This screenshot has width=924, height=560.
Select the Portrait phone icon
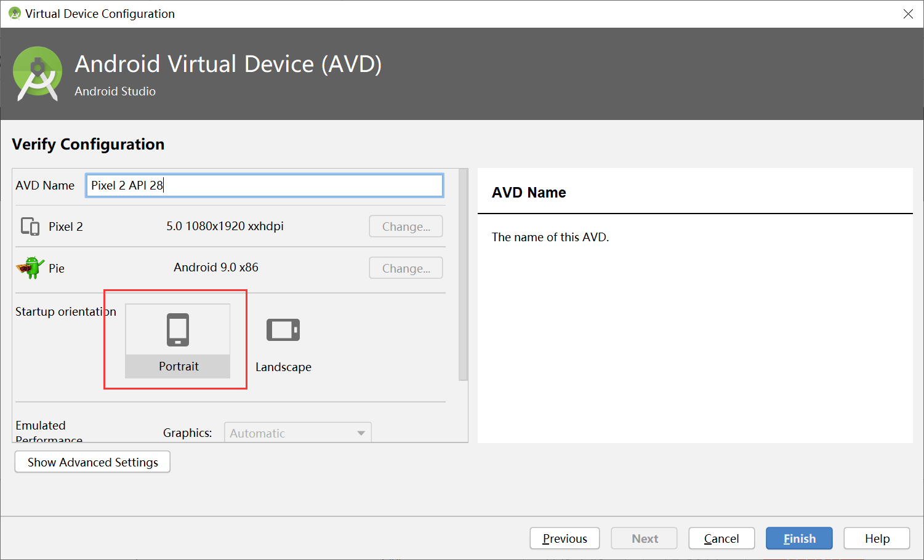coord(178,329)
